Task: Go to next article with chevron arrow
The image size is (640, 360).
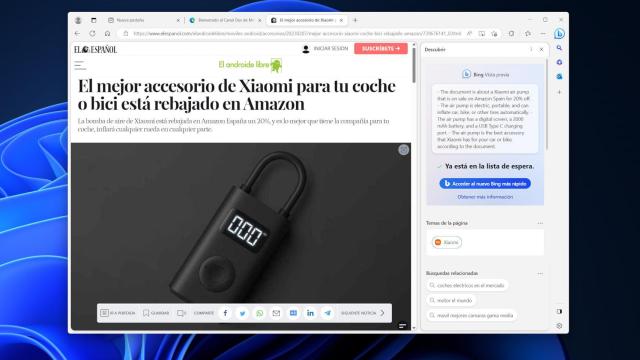Action: coord(382,313)
